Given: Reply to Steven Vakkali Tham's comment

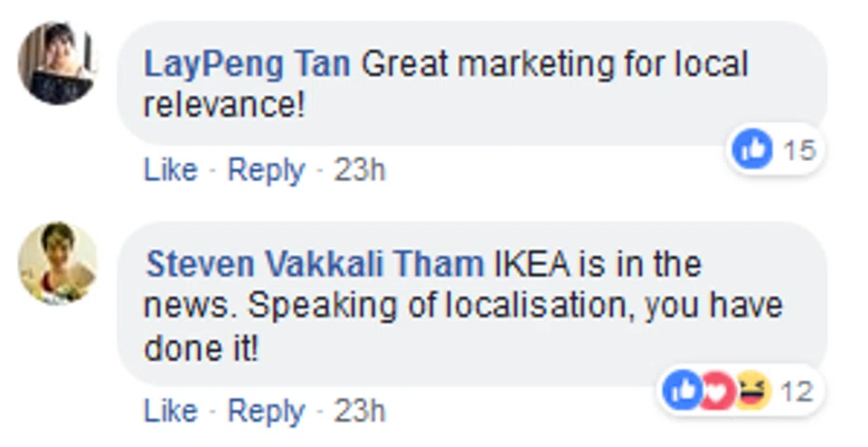Looking at the screenshot, I should point(265,411).
